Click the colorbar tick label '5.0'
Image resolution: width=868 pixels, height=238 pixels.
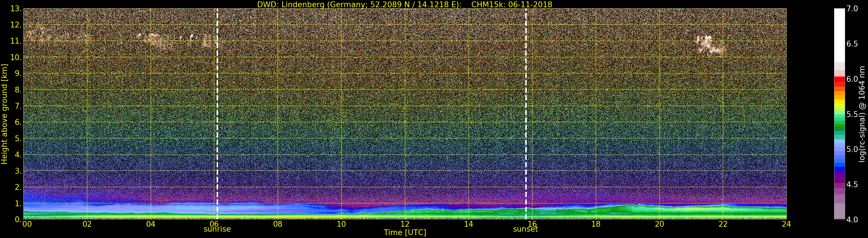852,149
